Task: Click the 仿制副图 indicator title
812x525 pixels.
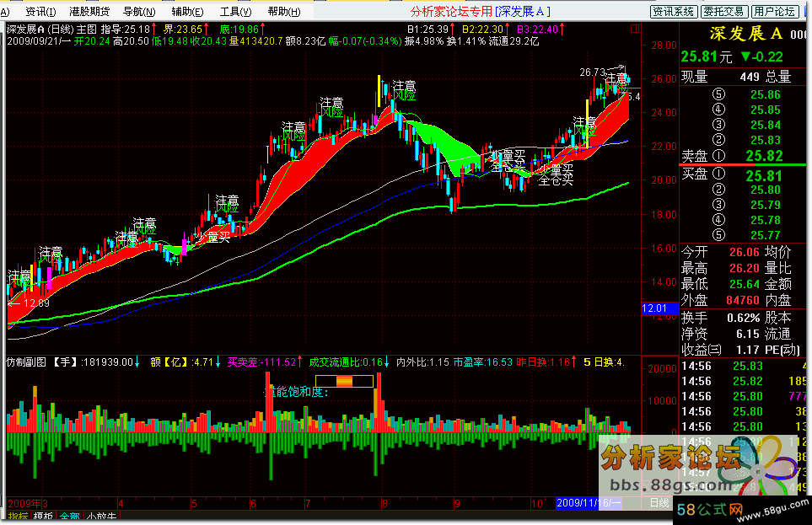Action: [x=26, y=362]
